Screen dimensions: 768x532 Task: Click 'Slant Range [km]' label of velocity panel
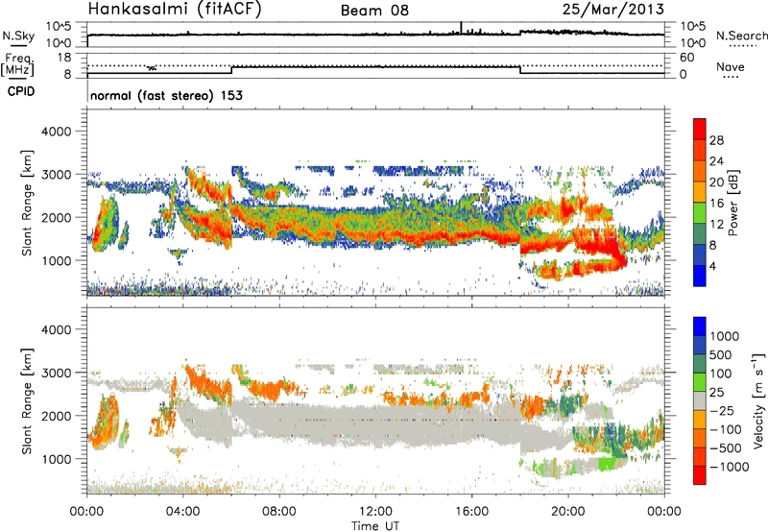[x=27, y=400]
